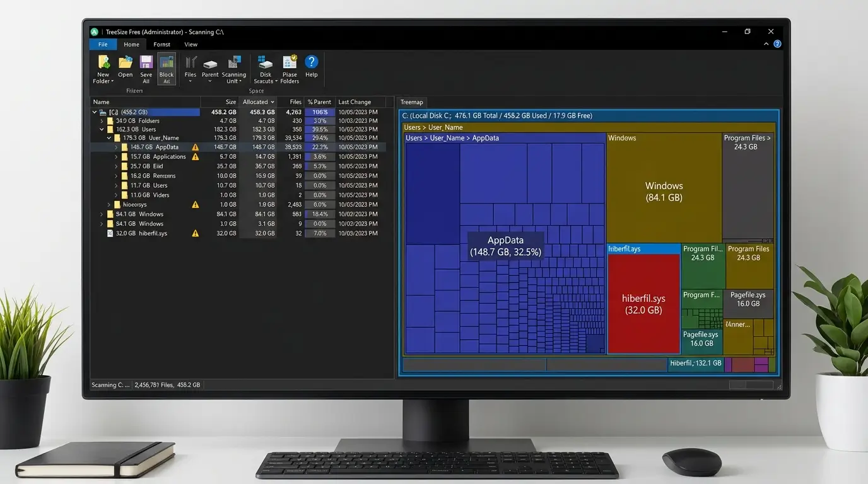Click the 18.4% parent value in Windows row
Viewport: 868px width, 484px height.
point(320,214)
